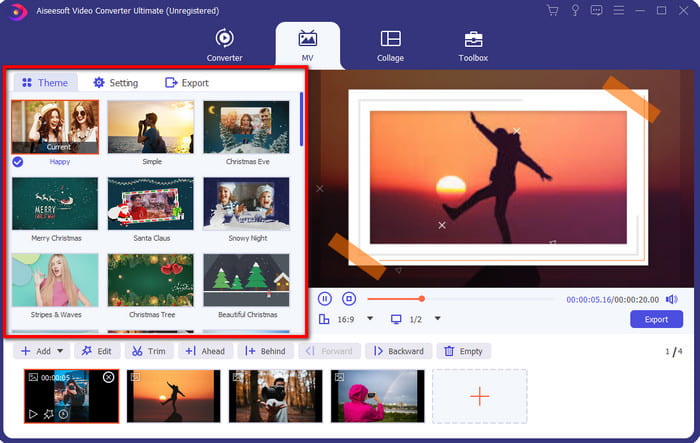Mute the preview volume speaker icon
This screenshot has height=443, width=700.
(x=671, y=299)
